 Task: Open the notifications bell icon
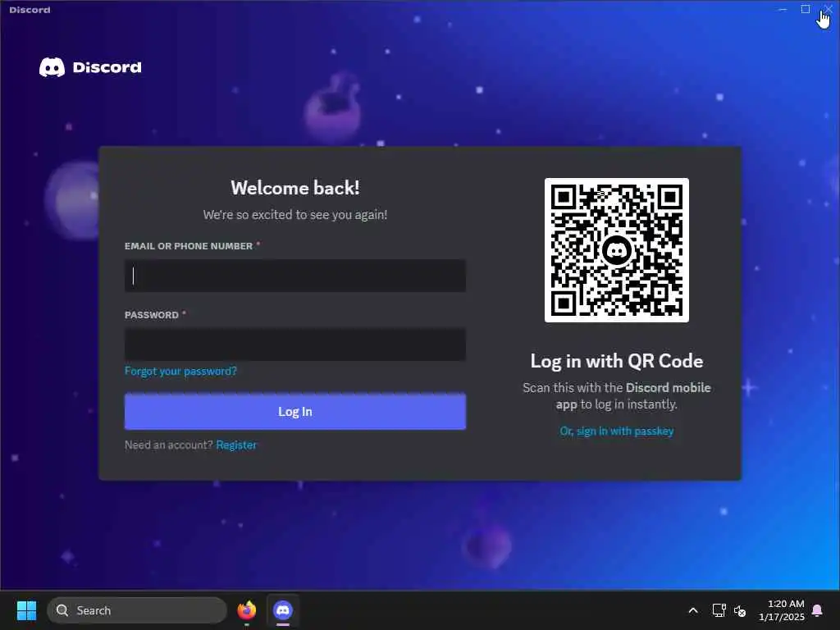[818, 610]
